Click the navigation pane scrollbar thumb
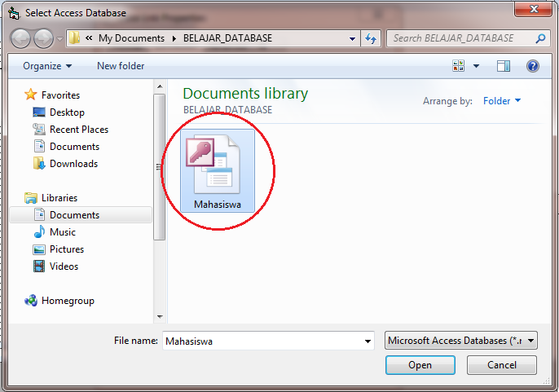The height and width of the screenshot is (392, 559). tap(160, 167)
